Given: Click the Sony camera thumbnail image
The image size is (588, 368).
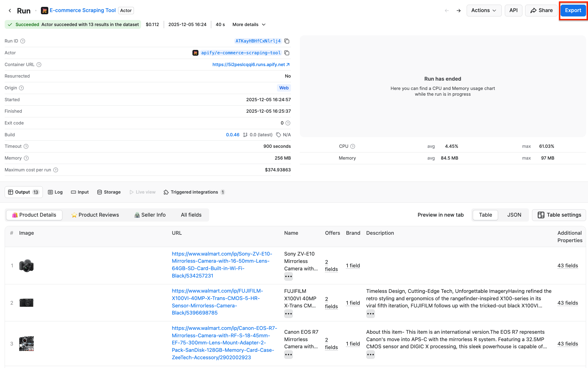Looking at the screenshot, I should coord(26,265).
